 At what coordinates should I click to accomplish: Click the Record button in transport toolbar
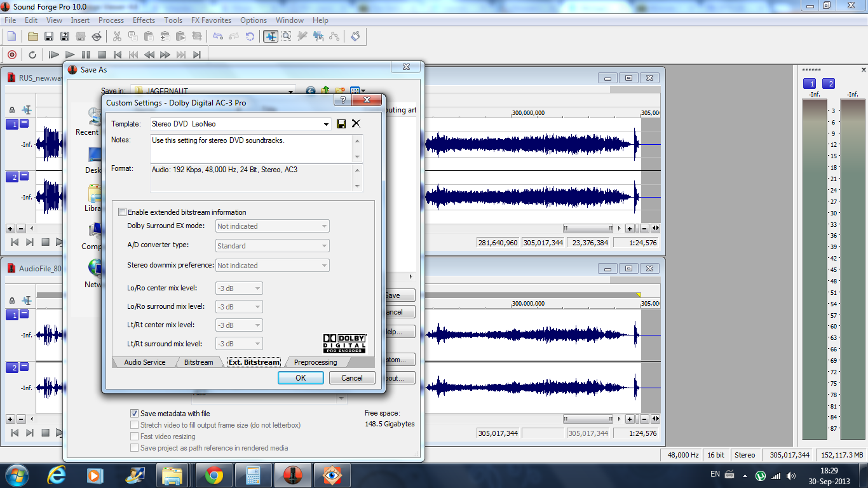(12, 55)
